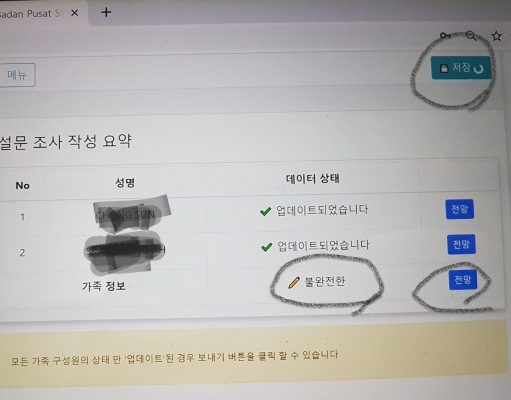Screen dimensions: 511x400
Task: Click the loading spinner on 저장 button
Action: (479, 69)
